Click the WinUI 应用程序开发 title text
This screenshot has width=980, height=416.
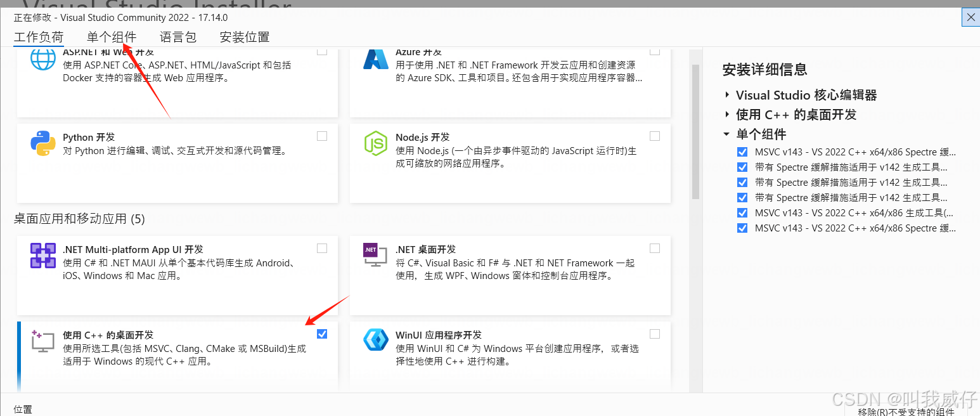coord(439,335)
